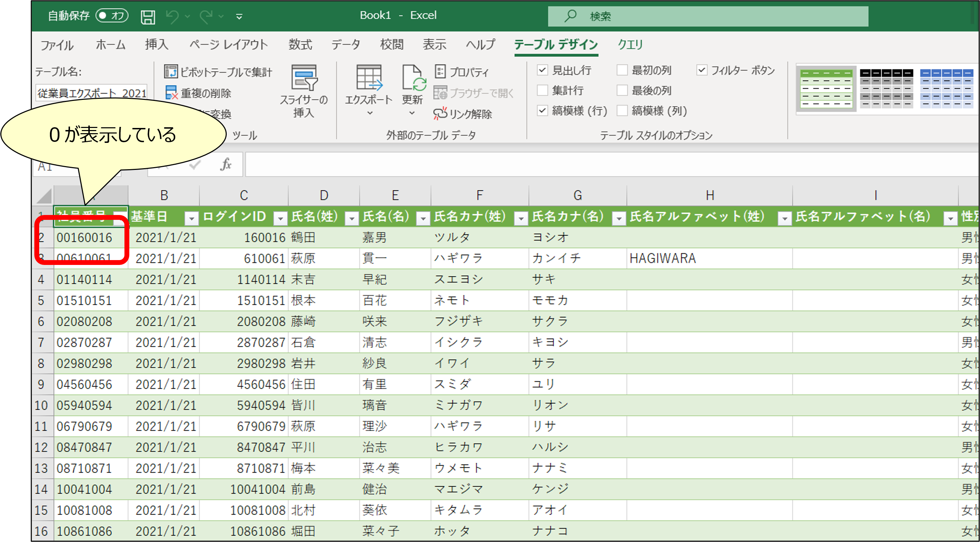Select column H header

(710, 196)
